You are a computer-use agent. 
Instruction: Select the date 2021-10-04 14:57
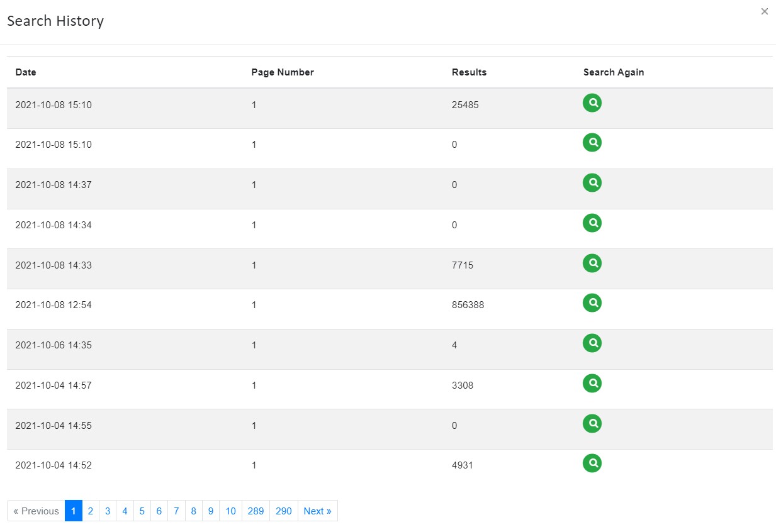[x=53, y=385]
